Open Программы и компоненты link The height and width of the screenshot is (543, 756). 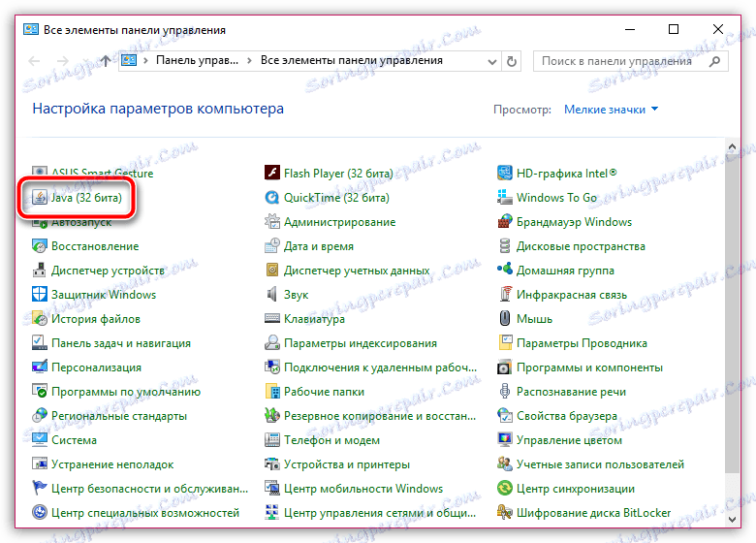pyautogui.click(x=589, y=367)
